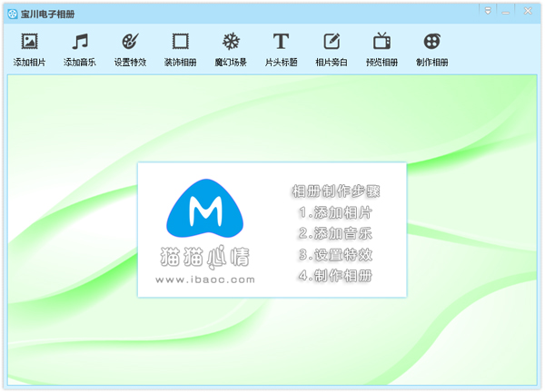545x392 pixels.
Task: Click the Add Photos (添加相片) toolbar icon
Action: pos(29,42)
